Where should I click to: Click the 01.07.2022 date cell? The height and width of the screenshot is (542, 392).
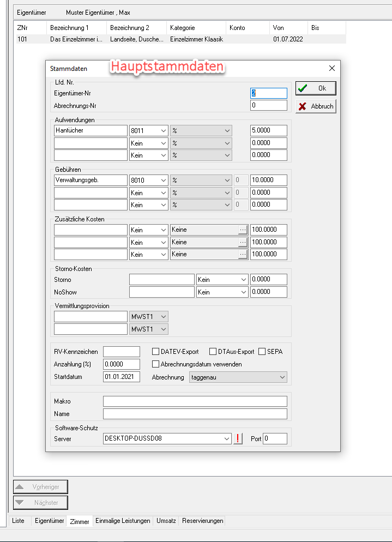pyautogui.click(x=288, y=39)
